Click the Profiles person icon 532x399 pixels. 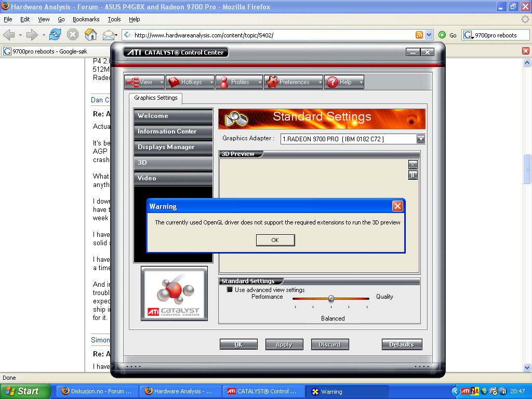click(x=224, y=82)
